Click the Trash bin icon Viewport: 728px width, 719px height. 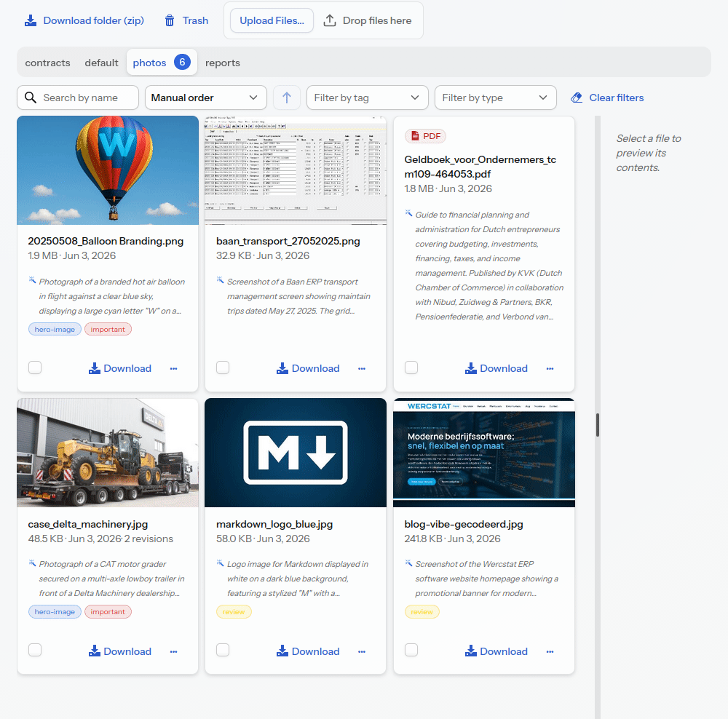[x=170, y=20]
